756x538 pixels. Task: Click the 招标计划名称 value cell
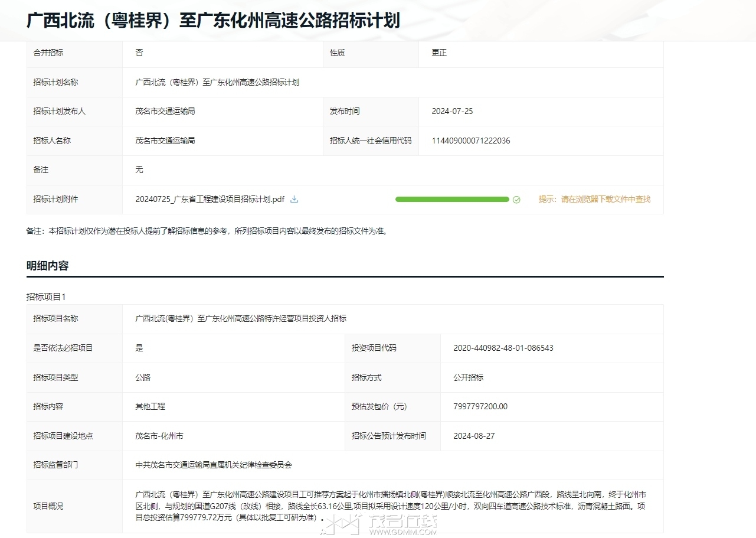pyautogui.click(x=392, y=82)
